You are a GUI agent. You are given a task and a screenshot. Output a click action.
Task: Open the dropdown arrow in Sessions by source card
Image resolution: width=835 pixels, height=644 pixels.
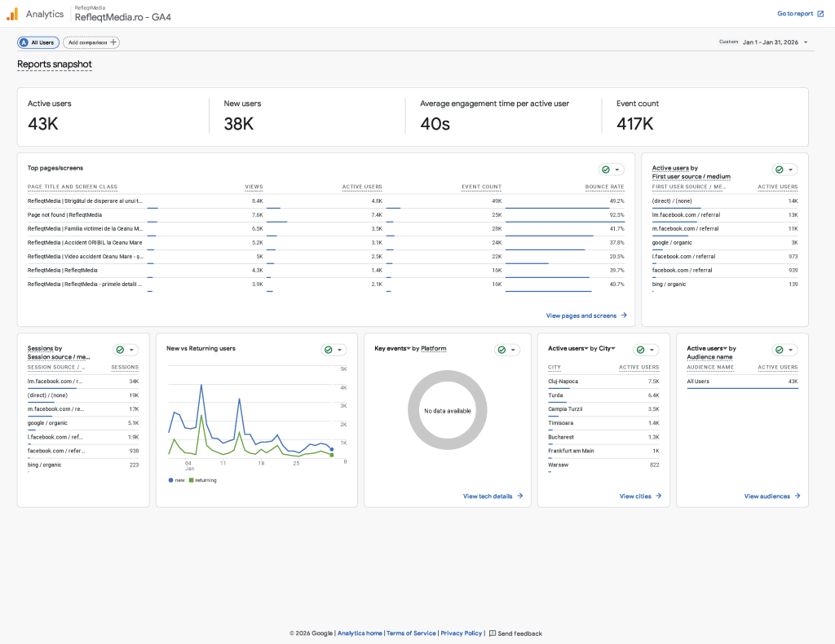point(131,350)
